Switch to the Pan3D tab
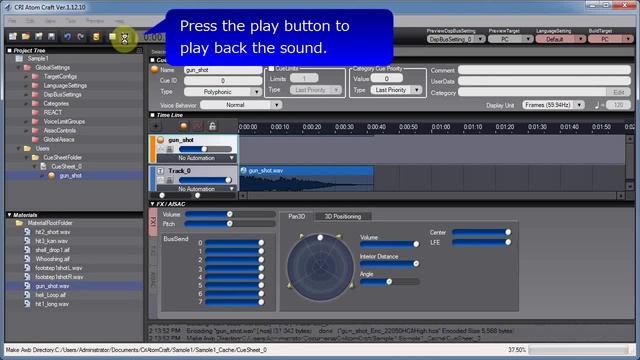The image size is (640, 360). (x=297, y=216)
